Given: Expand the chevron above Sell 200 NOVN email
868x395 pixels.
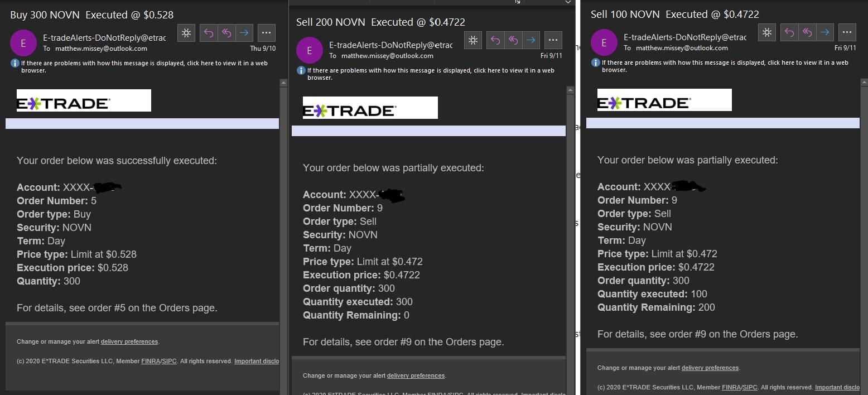Looking at the screenshot, I should tap(568, 2).
